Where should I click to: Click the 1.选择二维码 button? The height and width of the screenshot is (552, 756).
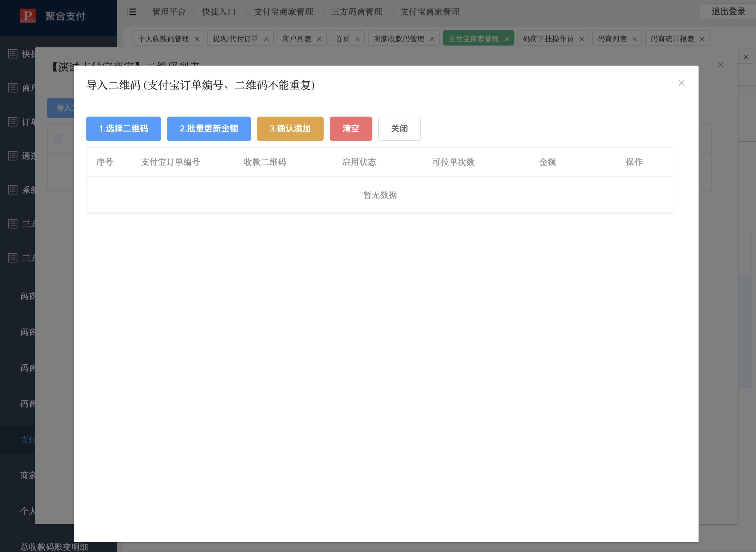pyautogui.click(x=123, y=129)
